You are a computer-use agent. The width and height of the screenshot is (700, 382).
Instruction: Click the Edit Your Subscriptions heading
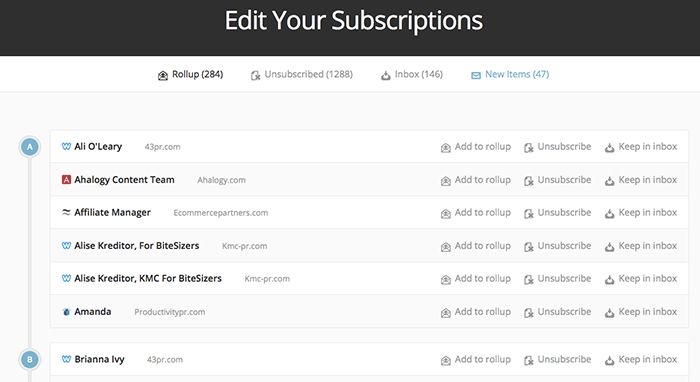click(354, 21)
